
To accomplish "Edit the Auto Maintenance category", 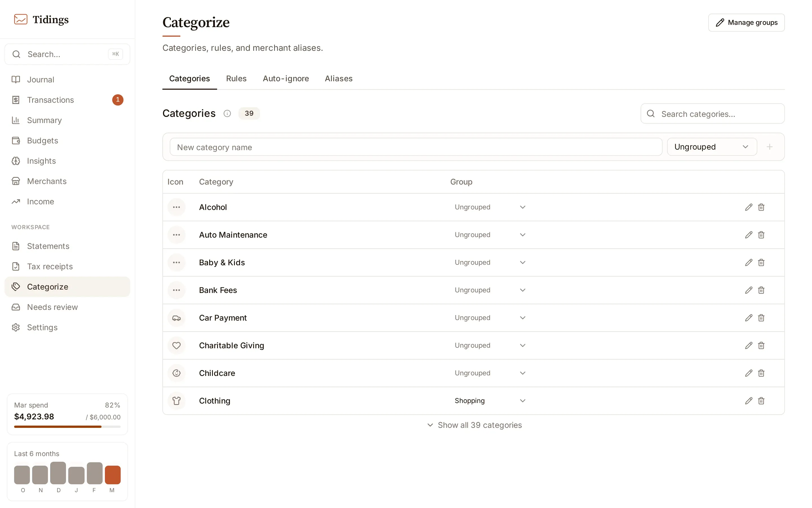I will 749,235.
